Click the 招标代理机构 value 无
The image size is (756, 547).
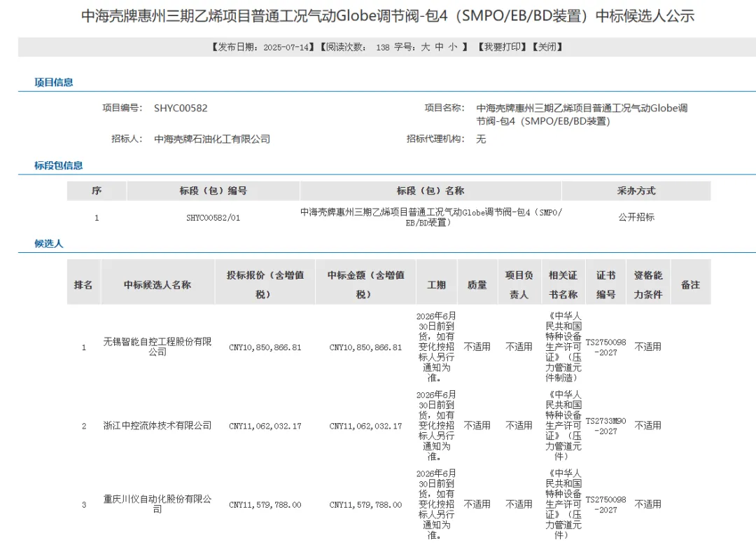pos(481,139)
